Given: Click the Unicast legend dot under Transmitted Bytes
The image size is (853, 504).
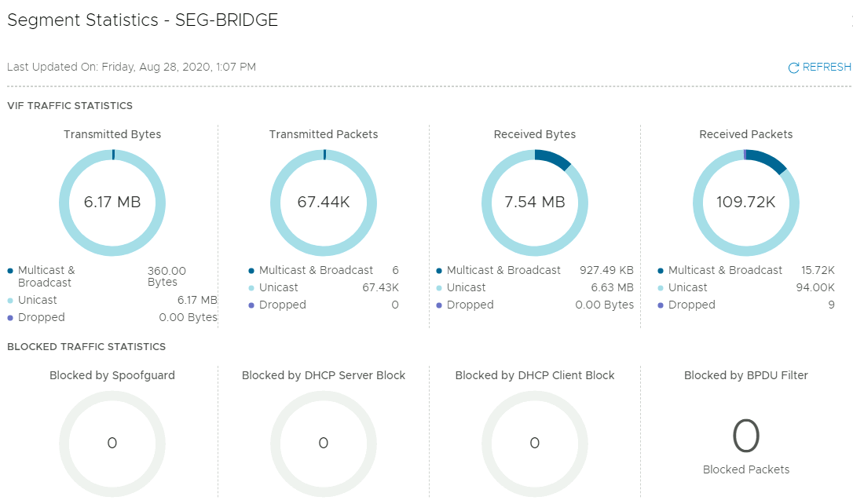Looking at the screenshot, I should 10,300.
